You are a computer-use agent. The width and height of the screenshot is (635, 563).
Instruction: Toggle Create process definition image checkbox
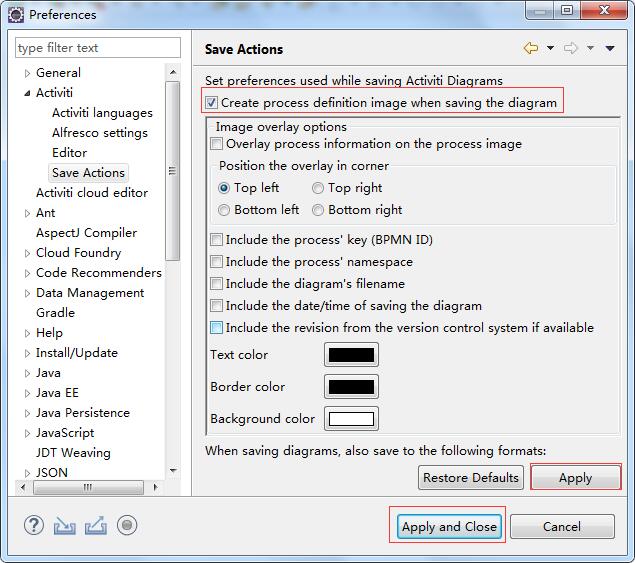pyautogui.click(x=211, y=102)
